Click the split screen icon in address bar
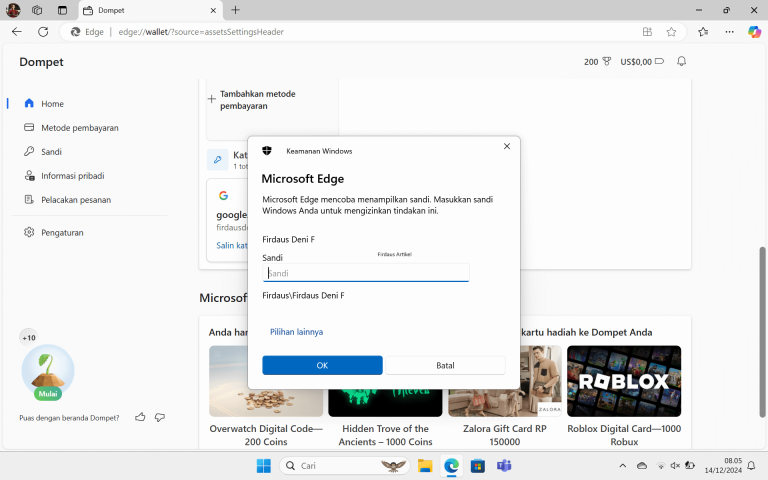Screen dimensions: 768x480 pyautogui.click(x=647, y=32)
